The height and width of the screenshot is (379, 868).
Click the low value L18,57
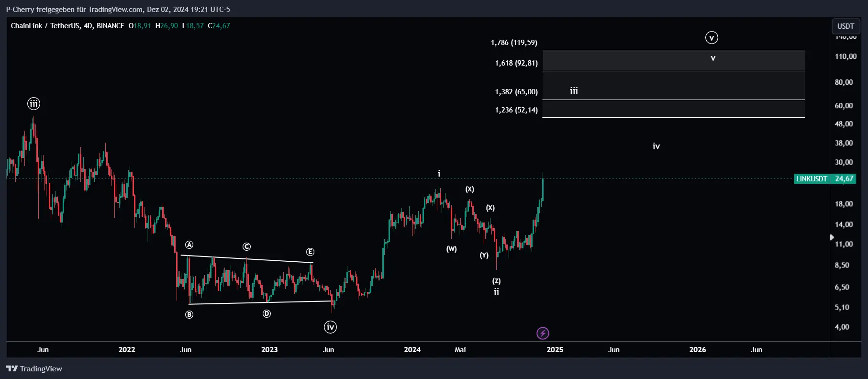pyautogui.click(x=193, y=26)
